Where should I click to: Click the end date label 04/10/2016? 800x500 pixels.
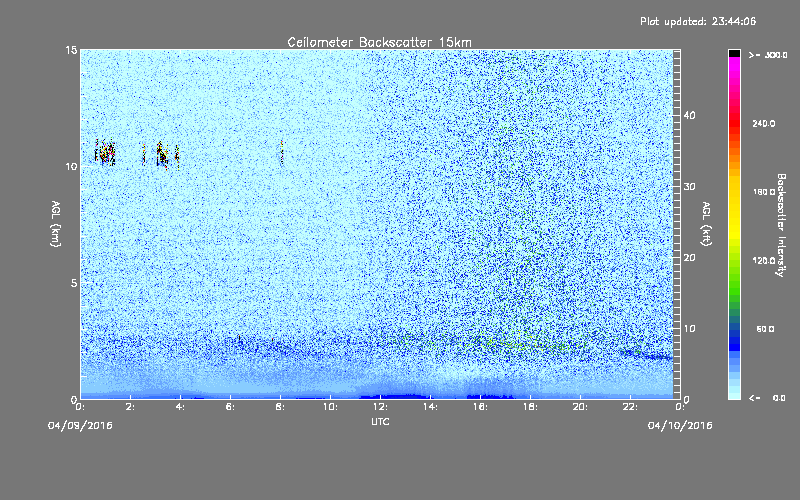(680, 426)
